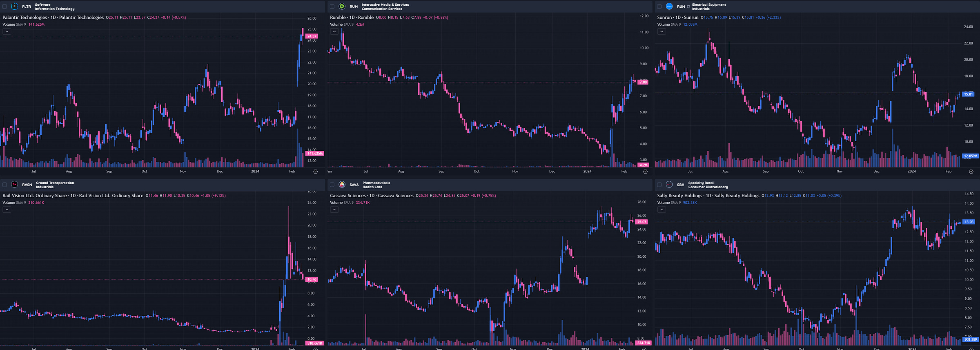Screen dimensions: 980x350
Task: Open axis settings gear on Sunrun chart
Action: click(971, 172)
